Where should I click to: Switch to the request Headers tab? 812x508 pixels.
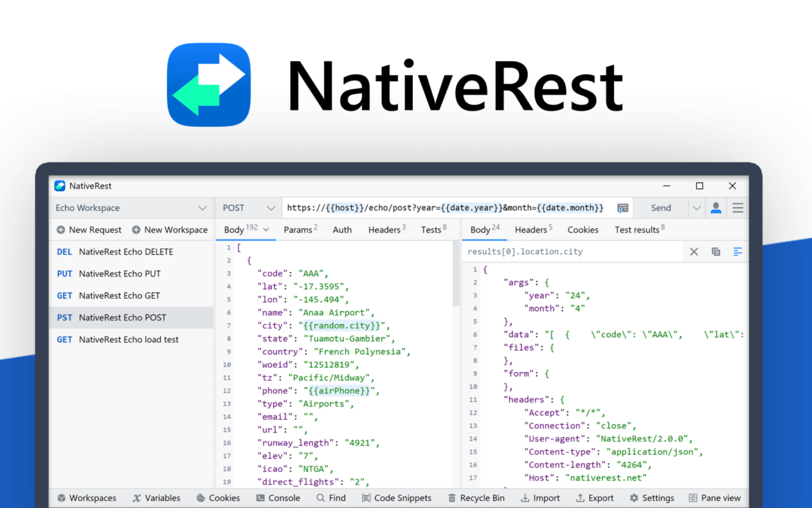coord(387,229)
